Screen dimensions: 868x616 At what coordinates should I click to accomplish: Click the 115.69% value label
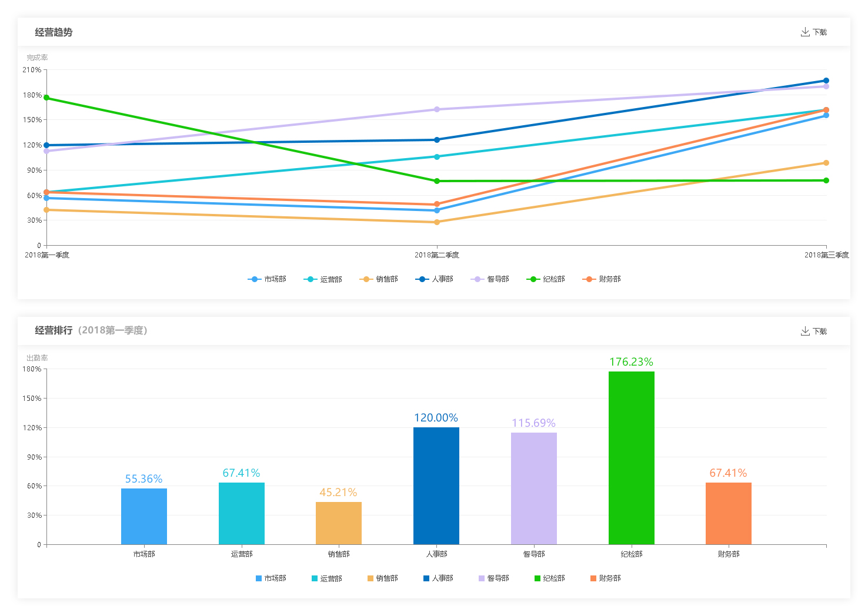[x=533, y=423]
